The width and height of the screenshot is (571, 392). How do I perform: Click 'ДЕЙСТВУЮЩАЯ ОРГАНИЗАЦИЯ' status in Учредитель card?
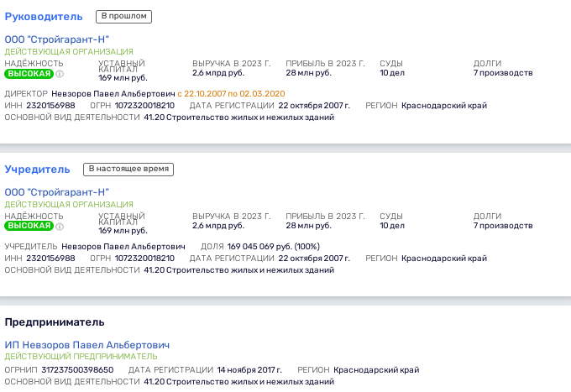tap(69, 205)
